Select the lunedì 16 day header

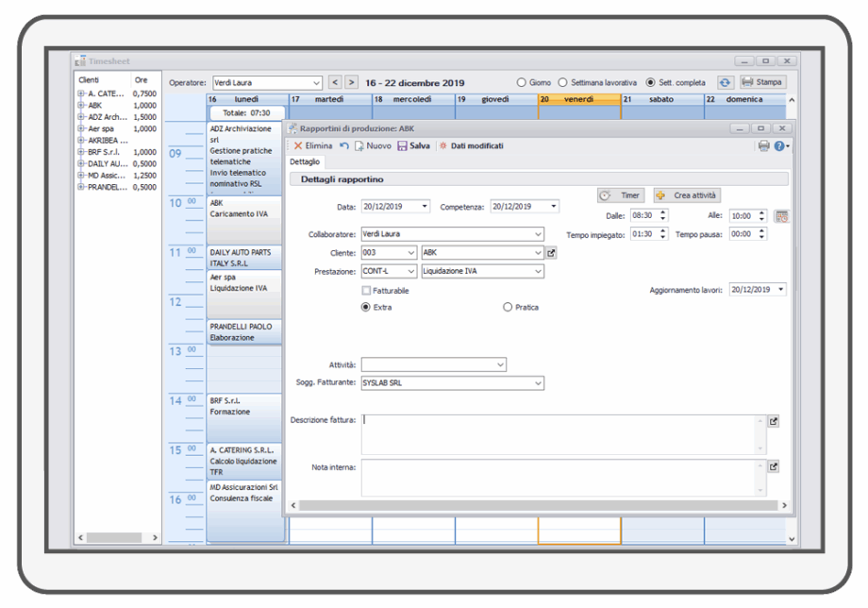tap(247, 99)
